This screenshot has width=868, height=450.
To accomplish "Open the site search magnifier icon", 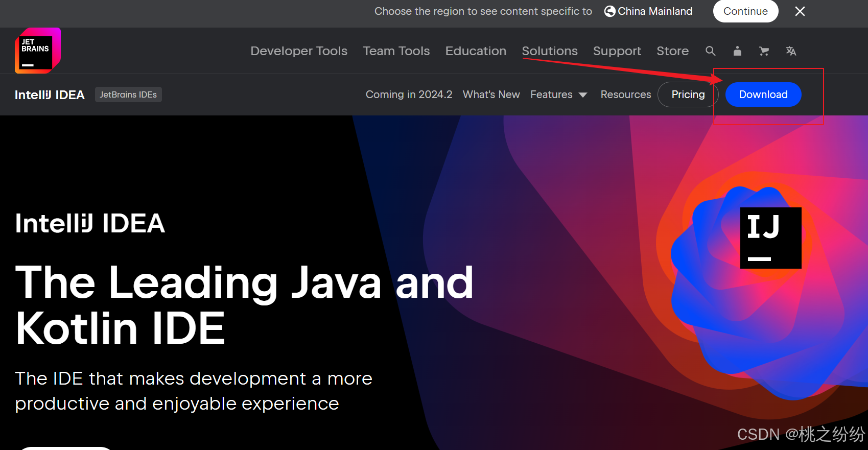I will 711,51.
